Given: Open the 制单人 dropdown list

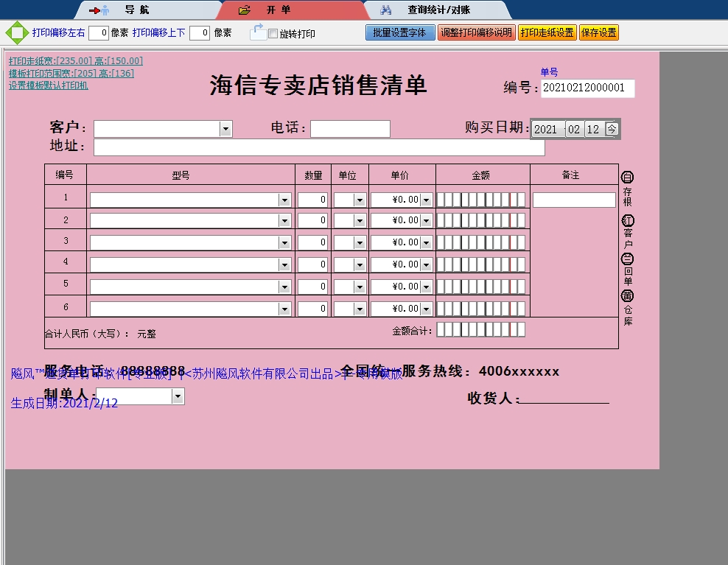Looking at the screenshot, I should click(x=177, y=396).
